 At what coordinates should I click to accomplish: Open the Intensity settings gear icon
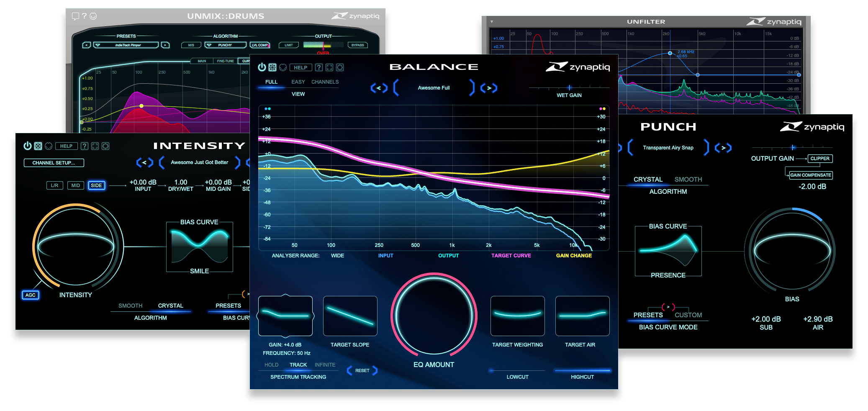click(x=105, y=146)
